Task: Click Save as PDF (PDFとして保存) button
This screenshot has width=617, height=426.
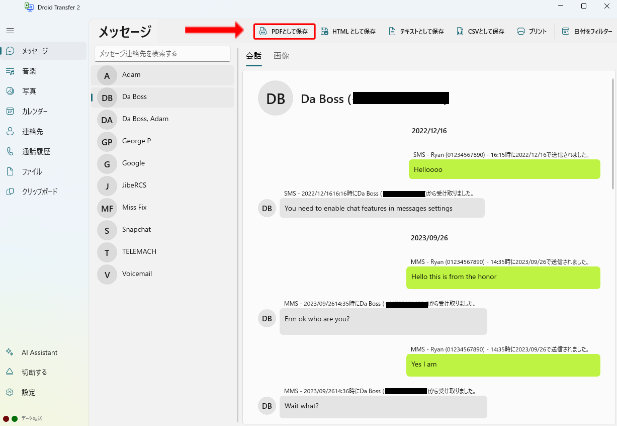Action: (x=284, y=31)
